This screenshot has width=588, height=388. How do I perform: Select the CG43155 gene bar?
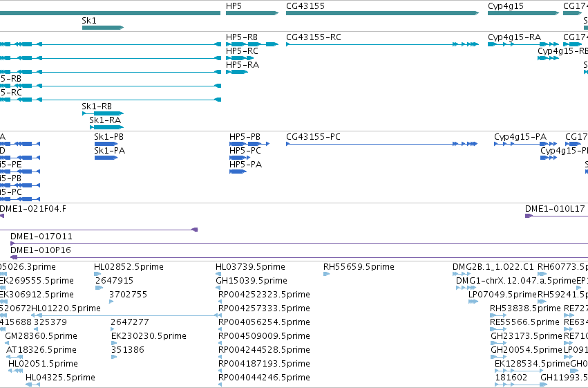[x=383, y=13]
